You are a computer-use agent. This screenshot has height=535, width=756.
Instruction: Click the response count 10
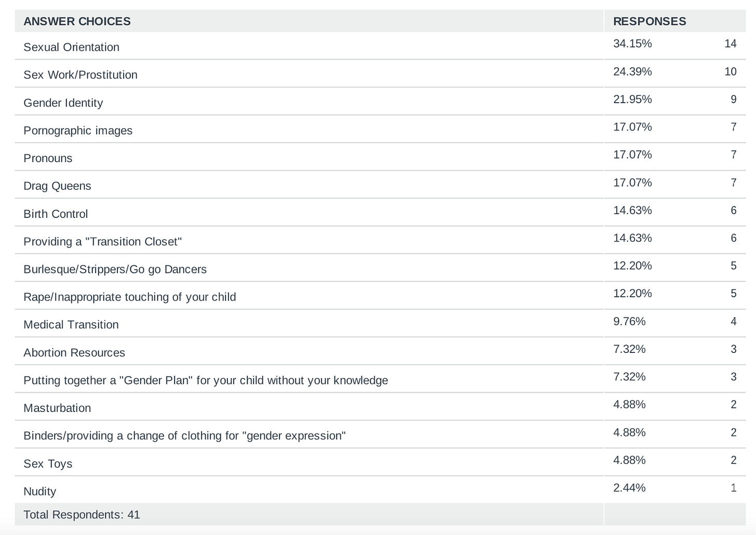(731, 72)
